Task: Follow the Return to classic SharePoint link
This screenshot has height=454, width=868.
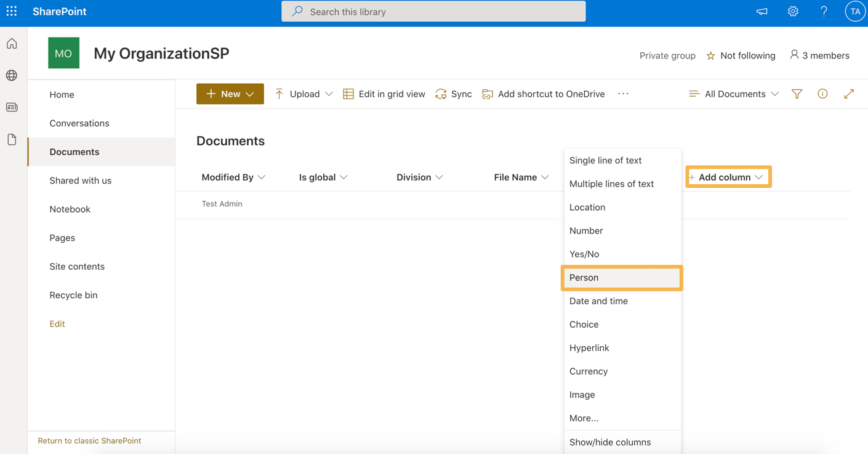Action: (89, 441)
